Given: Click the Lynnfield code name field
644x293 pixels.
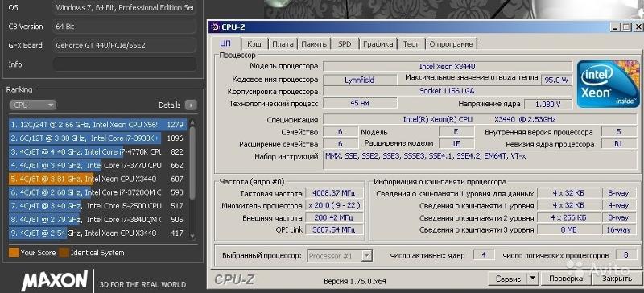Looking at the screenshot, I should click(360, 80).
